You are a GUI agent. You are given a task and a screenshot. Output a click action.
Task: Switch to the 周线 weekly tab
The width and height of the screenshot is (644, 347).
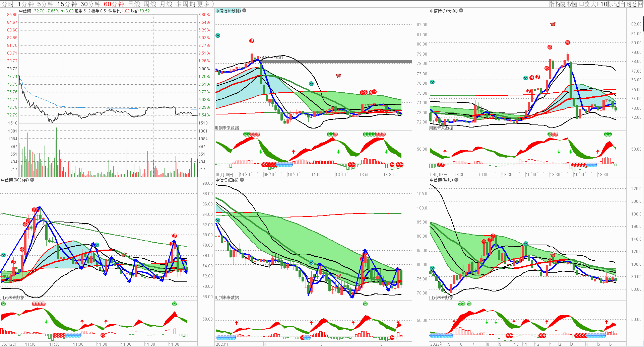click(x=150, y=4)
